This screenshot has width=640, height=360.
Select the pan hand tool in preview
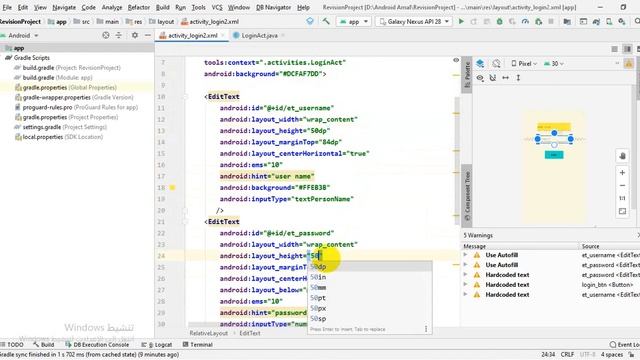[x=622, y=156]
